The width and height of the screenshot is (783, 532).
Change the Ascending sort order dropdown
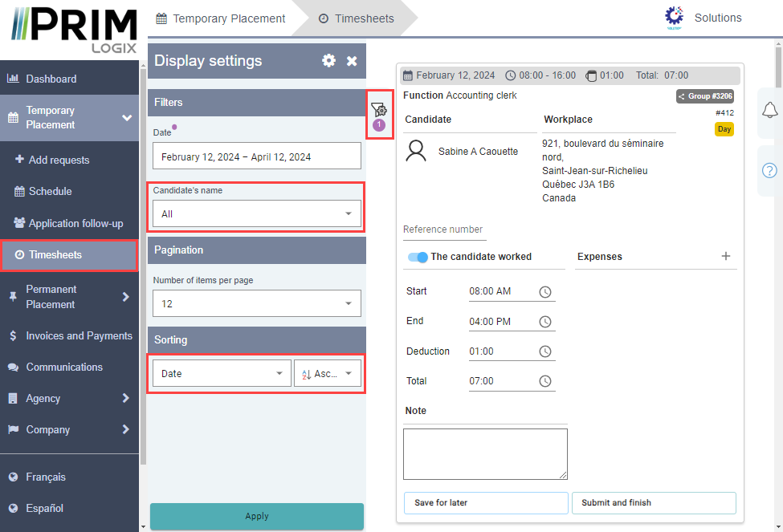pos(328,373)
